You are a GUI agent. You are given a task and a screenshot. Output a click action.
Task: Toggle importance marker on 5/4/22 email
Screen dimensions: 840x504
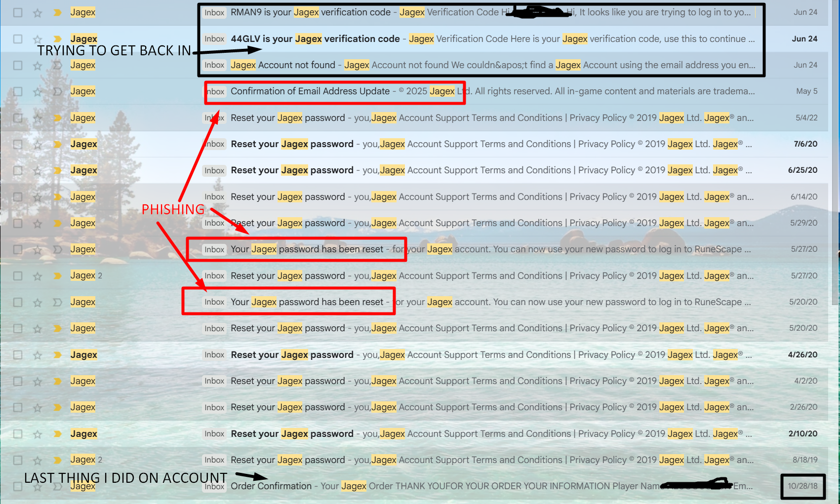[x=57, y=118]
